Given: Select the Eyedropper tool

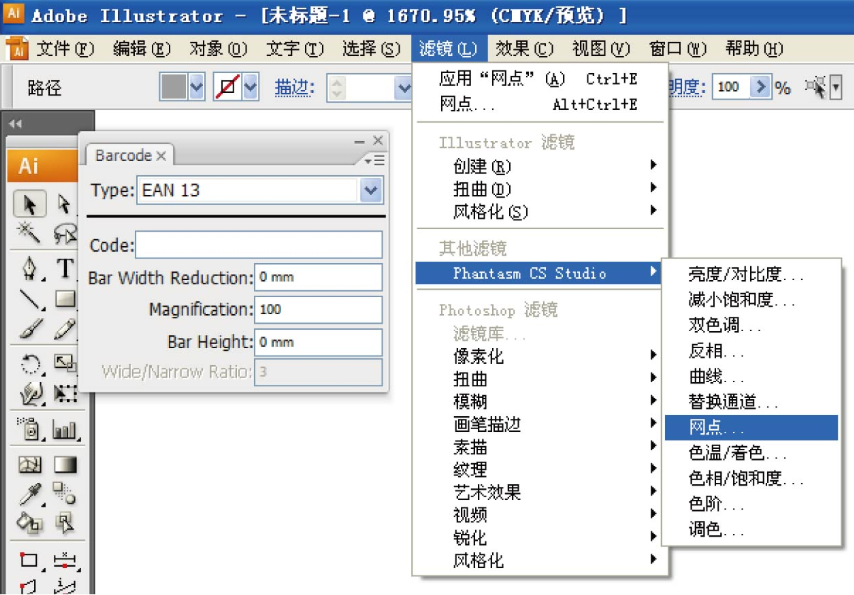Looking at the screenshot, I should tap(29, 494).
